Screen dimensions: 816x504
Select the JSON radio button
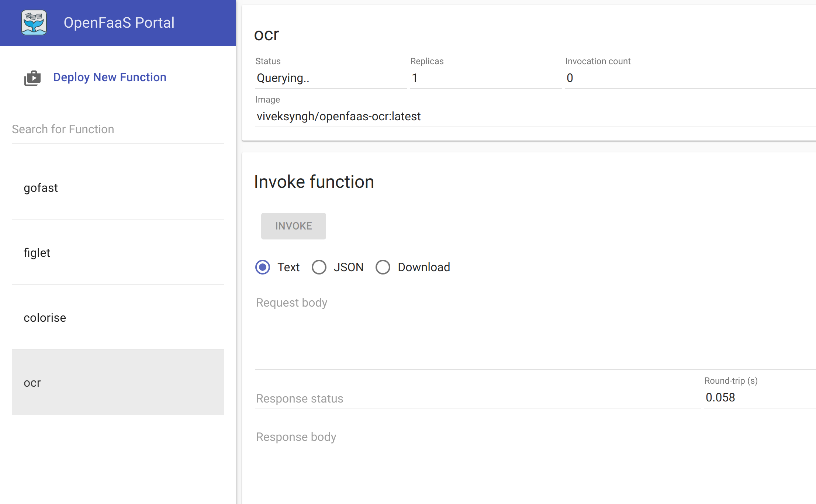coord(319,267)
